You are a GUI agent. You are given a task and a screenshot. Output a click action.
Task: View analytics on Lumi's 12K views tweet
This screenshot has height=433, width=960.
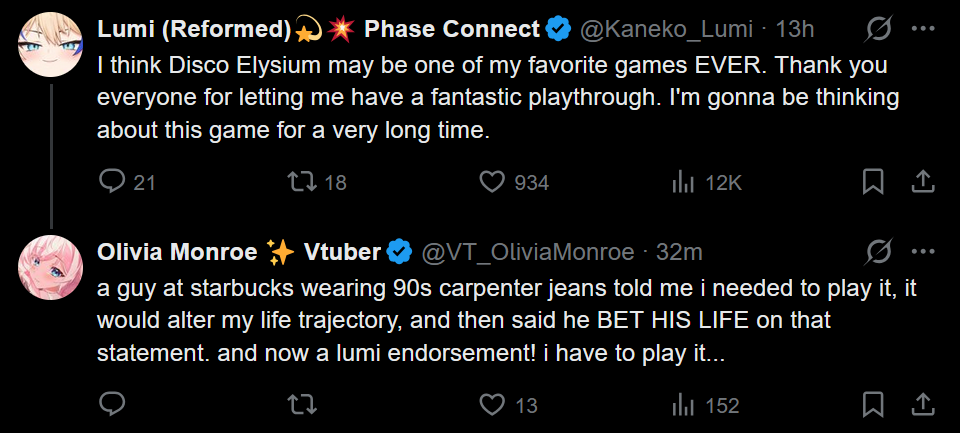tap(683, 182)
